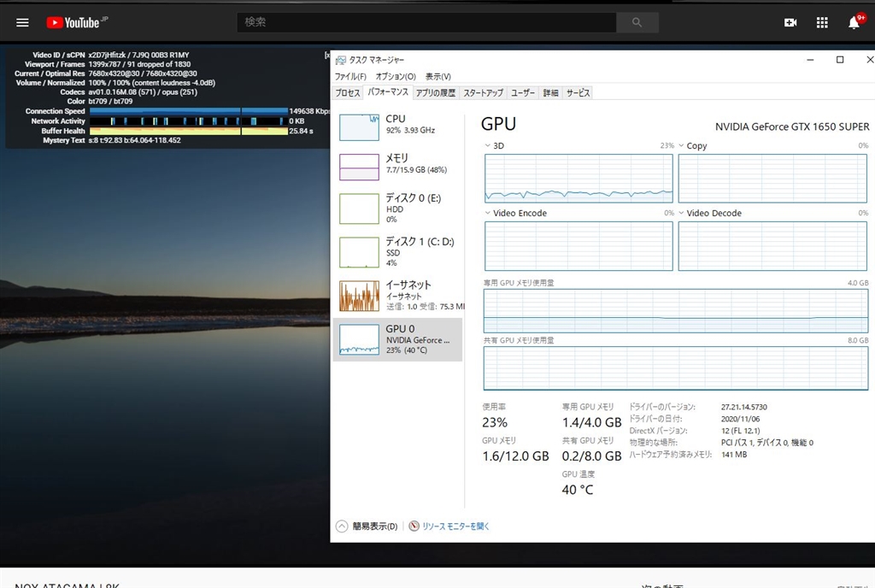
Task: Open the Video Decode graph dropdown
Action: tap(681, 213)
